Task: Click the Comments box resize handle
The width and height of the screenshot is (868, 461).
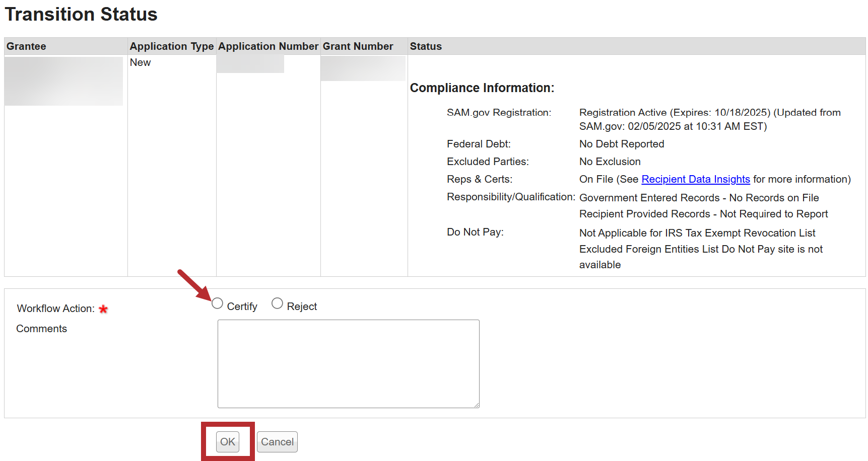Action: tap(476, 405)
